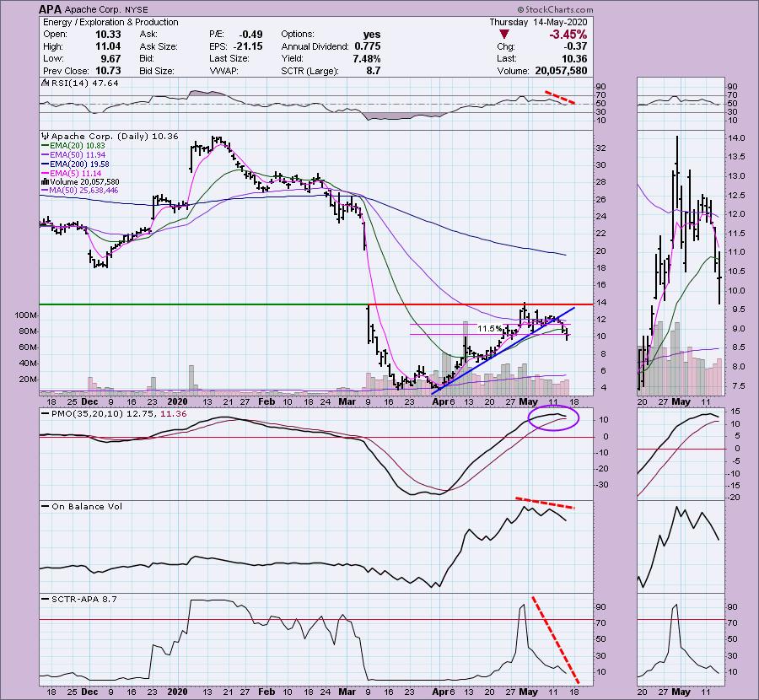Click the EMA(20) 10.83 legend entry
The height and width of the screenshot is (700, 759).
click(x=78, y=146)
